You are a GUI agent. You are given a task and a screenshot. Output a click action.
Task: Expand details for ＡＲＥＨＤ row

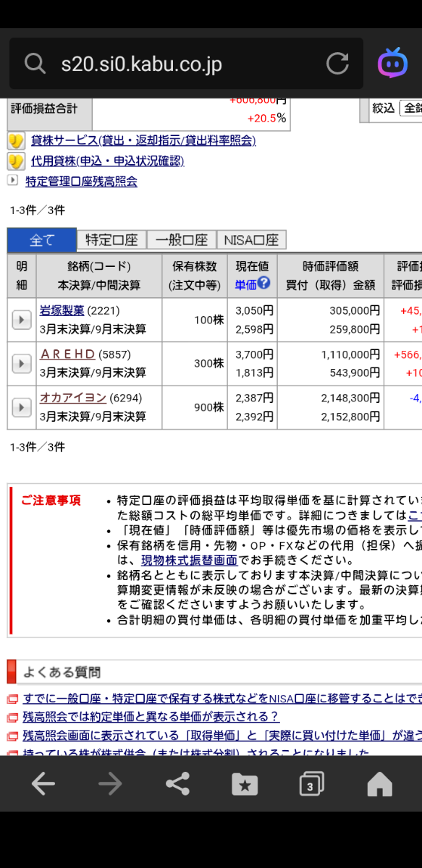click(x=22, y=364)
